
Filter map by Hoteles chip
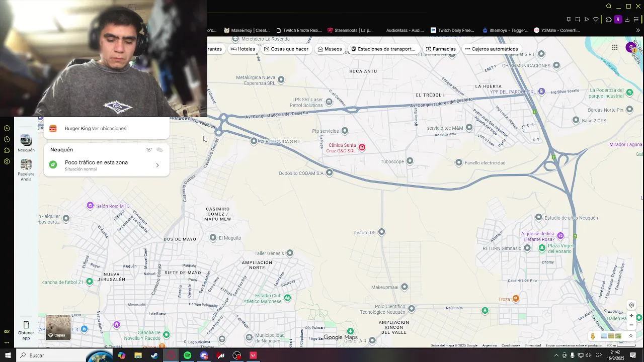pyautogui.click(x=243, y=49)
